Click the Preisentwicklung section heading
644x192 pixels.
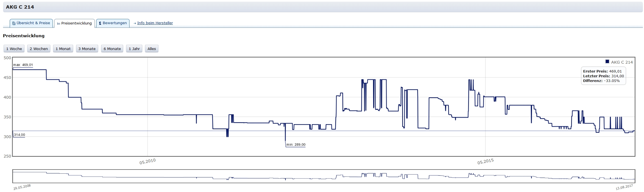pyautogui.click(x=24, y=36)
